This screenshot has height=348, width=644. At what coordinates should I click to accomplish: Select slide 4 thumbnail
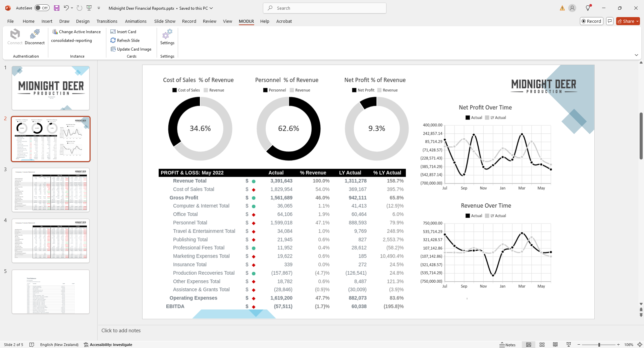point(50,240)
